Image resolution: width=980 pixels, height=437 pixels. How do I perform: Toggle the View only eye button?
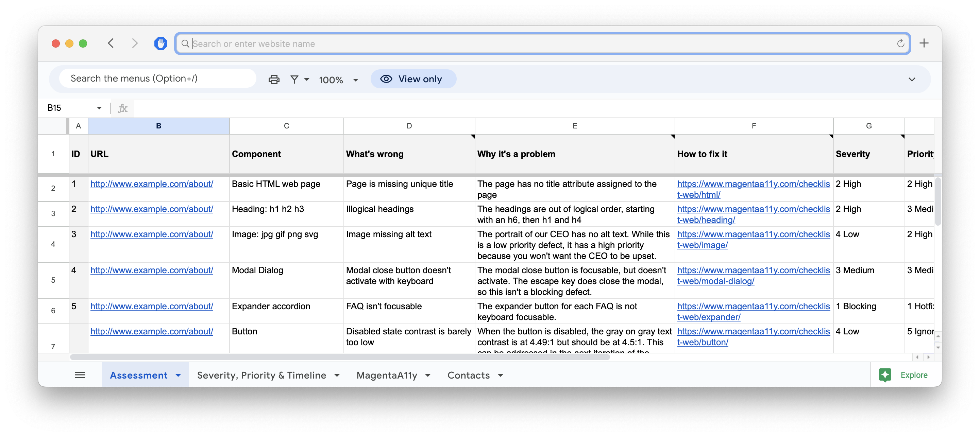pyautogui.click(x=413, y=79)
